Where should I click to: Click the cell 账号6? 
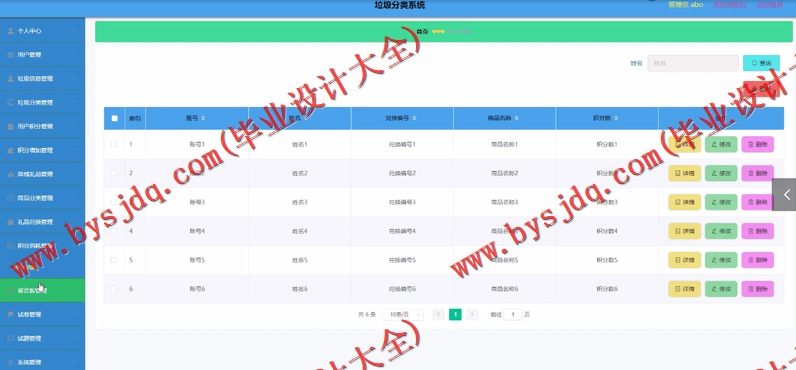197,289
